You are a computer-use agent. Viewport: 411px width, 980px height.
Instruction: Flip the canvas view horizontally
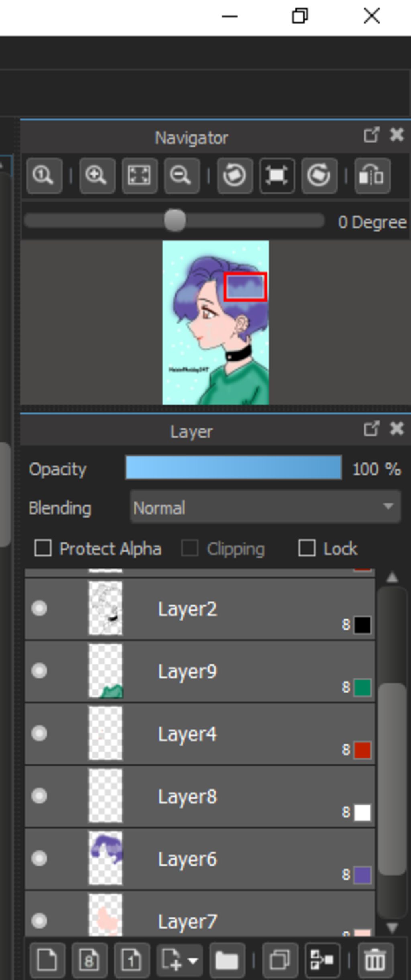point(372,176)
